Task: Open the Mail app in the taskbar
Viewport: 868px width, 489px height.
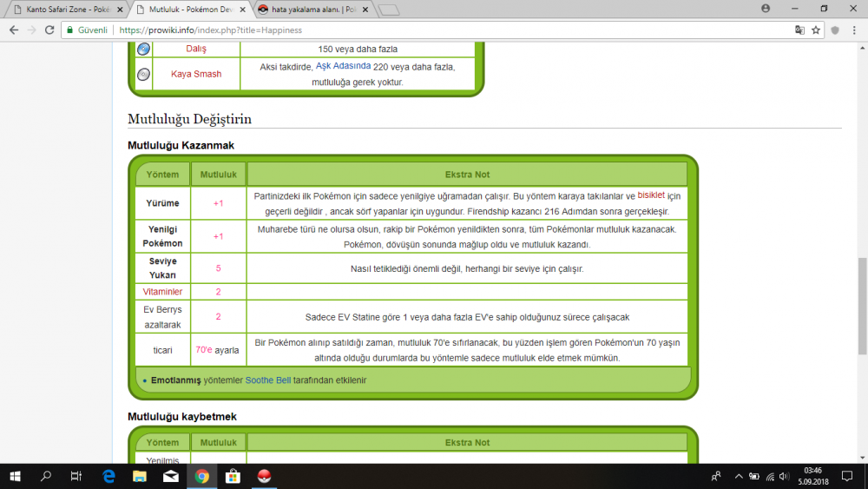Action: click(x=170, y=476)
